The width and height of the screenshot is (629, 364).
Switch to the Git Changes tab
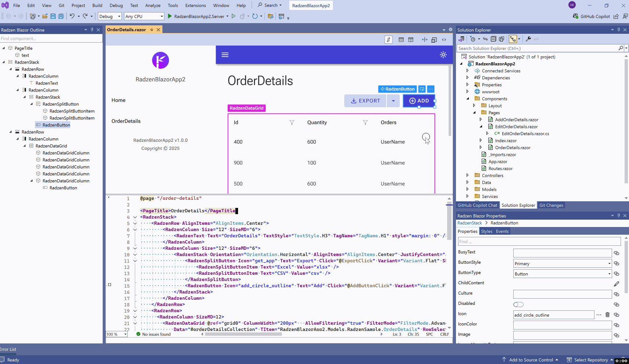click(x=551, y=205)
